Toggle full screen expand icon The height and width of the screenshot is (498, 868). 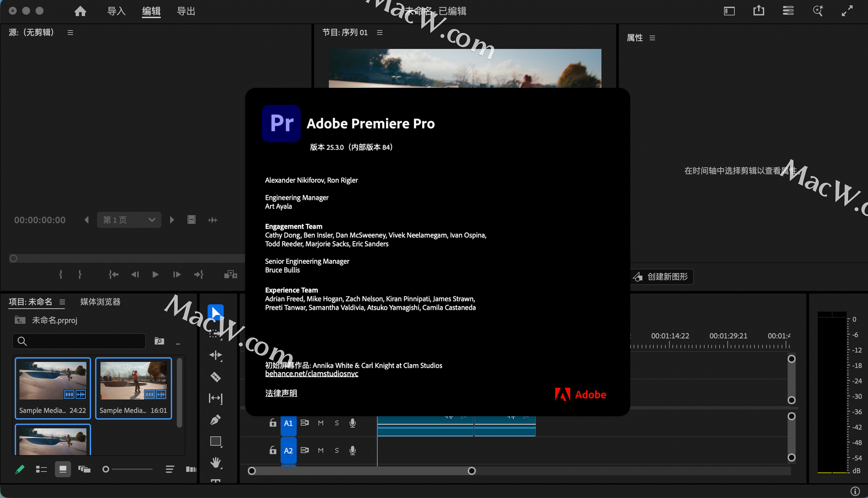847,10
